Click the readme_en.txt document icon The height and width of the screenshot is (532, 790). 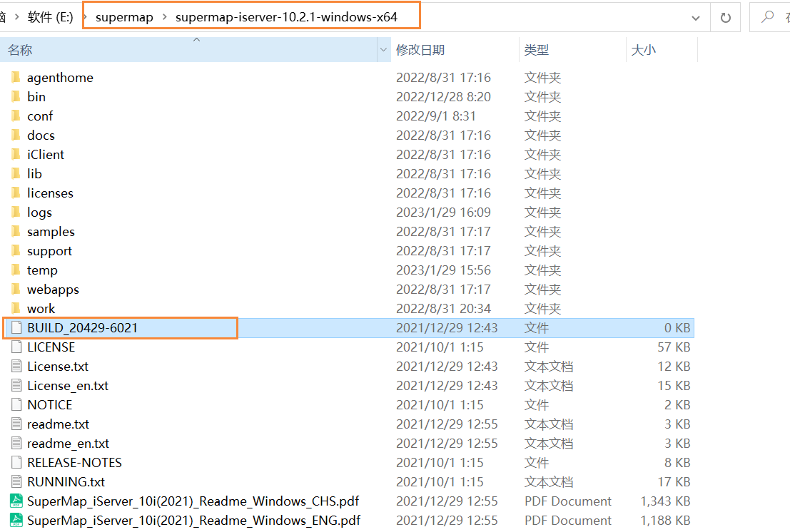[16, 444]
